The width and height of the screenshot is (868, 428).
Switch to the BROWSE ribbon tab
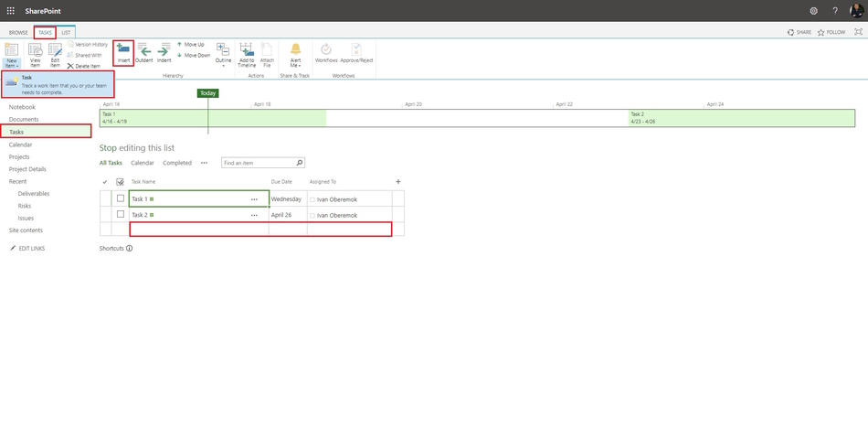click(18, 33)
